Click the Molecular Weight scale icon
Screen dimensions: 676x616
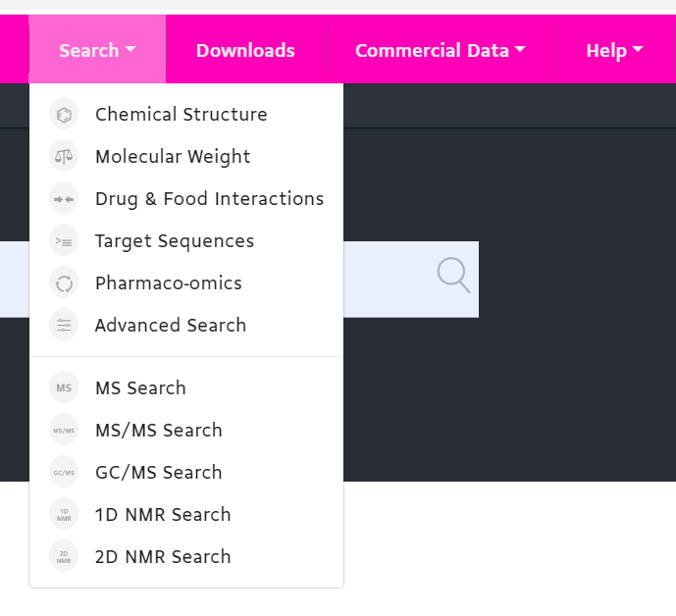[64, 157]
